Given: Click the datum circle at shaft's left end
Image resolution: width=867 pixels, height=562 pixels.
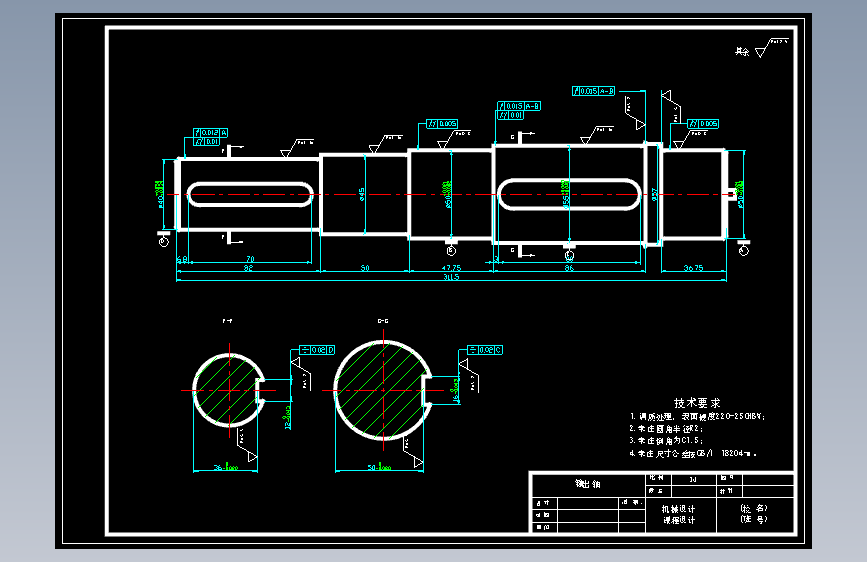Looking at the screenshot, I should (x=164, y=242).
